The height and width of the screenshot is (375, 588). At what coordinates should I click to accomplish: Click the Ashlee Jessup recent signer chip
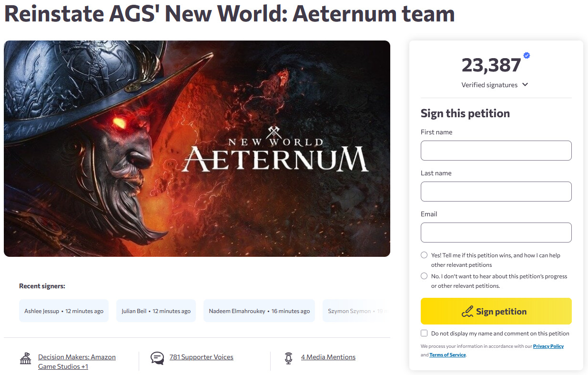(x=64, y=311)
